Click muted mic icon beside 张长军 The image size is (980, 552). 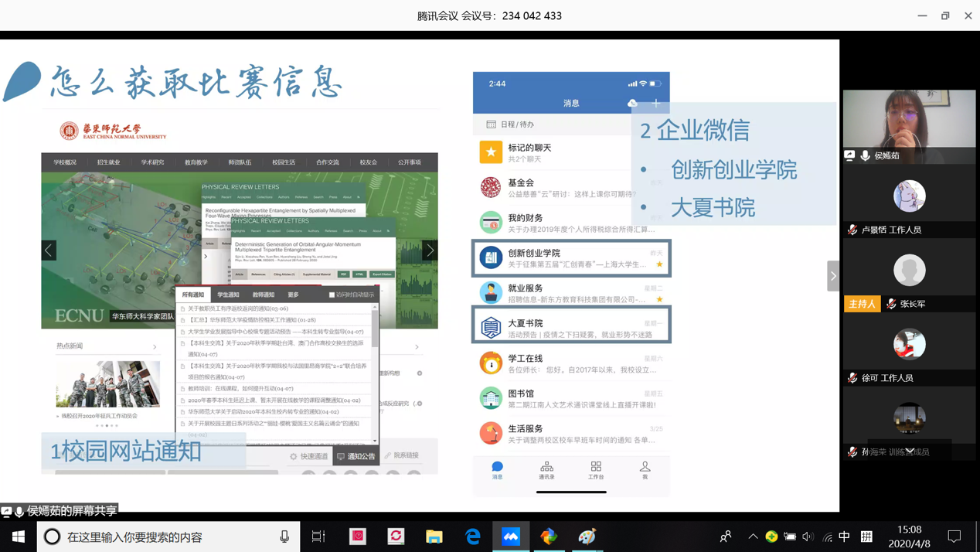(891, 304)
